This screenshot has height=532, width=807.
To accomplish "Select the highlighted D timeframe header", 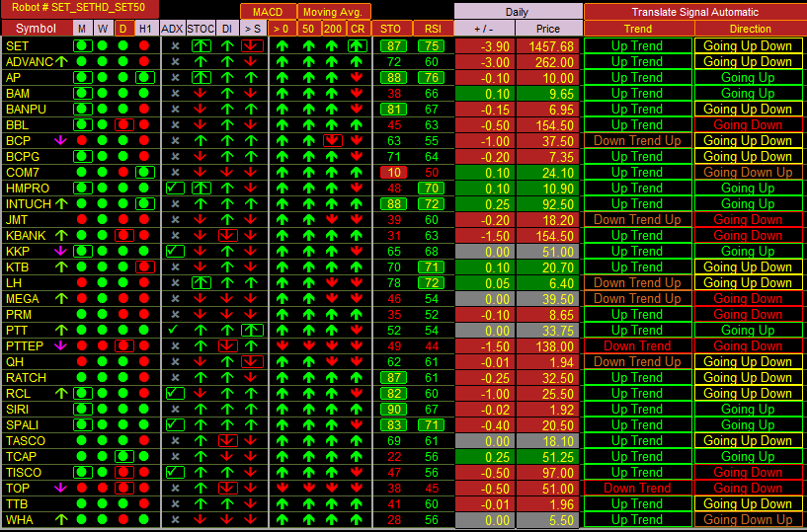I will (x=123, y=29).
